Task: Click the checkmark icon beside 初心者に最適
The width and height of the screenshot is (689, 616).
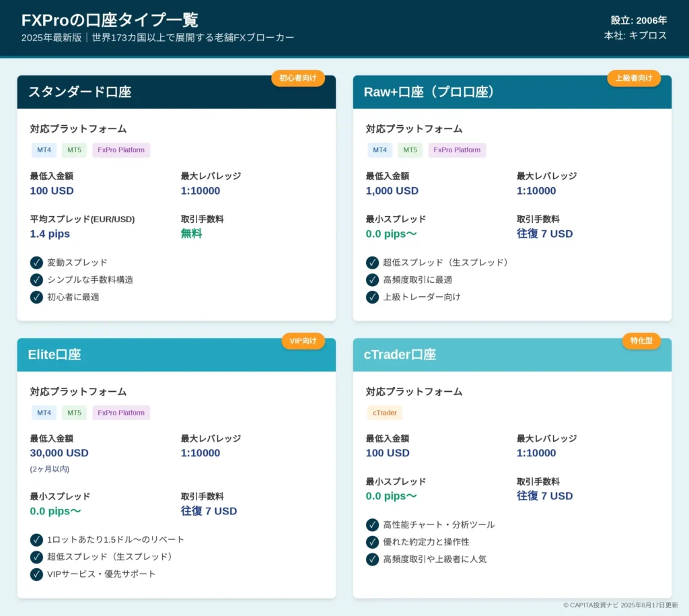Action: click(x=36, y=297)
